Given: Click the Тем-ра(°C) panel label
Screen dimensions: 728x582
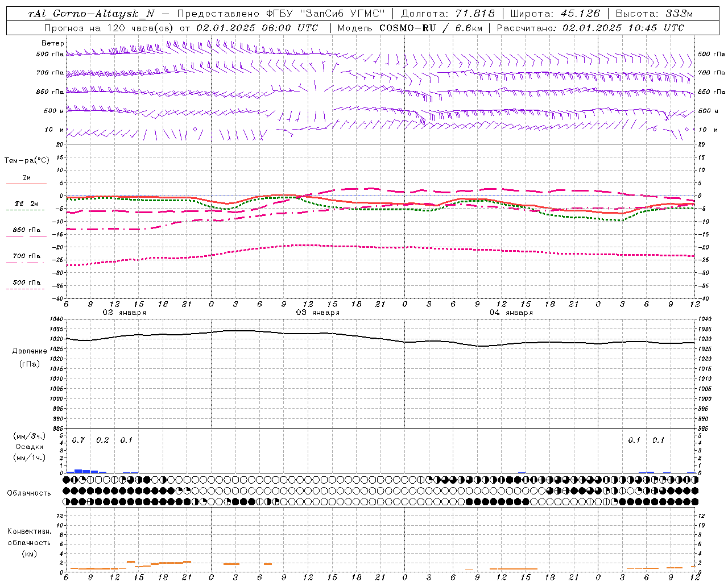Looking at the screenshot, I should point(27,160).
